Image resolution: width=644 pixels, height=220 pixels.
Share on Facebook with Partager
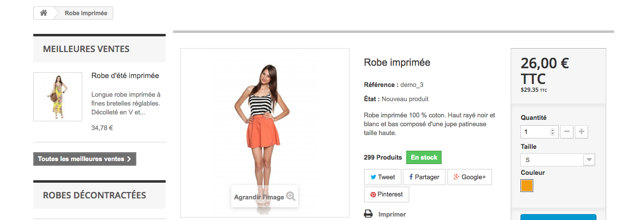tap(424, 177)
